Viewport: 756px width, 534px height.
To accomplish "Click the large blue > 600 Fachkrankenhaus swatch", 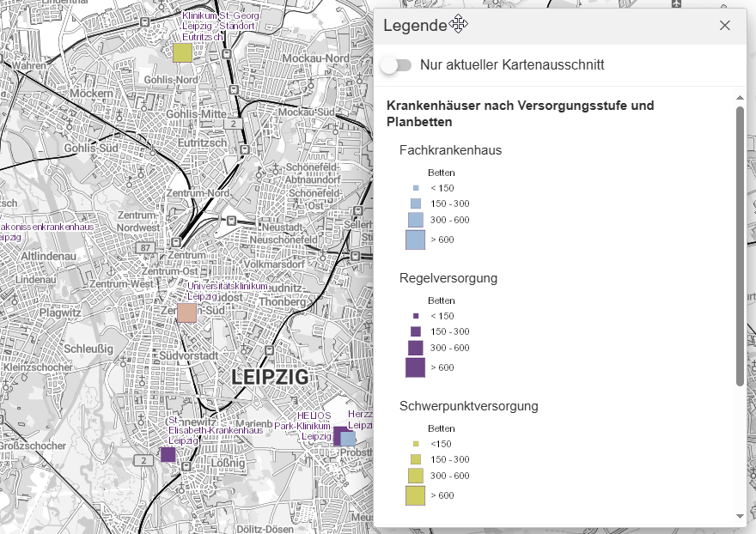I will click(416, 240).
